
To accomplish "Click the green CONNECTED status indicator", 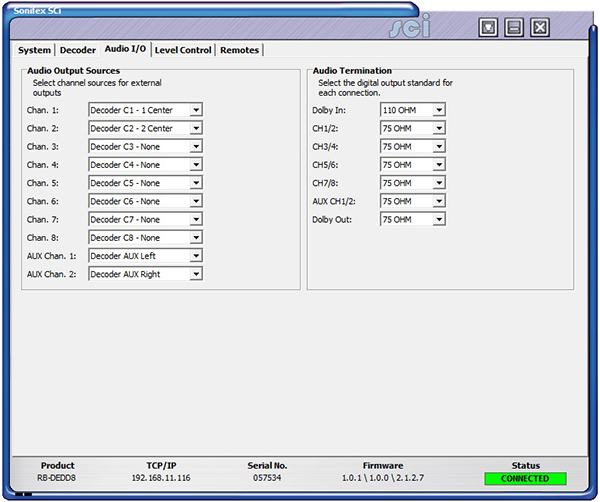I will [x=525, y=479].
